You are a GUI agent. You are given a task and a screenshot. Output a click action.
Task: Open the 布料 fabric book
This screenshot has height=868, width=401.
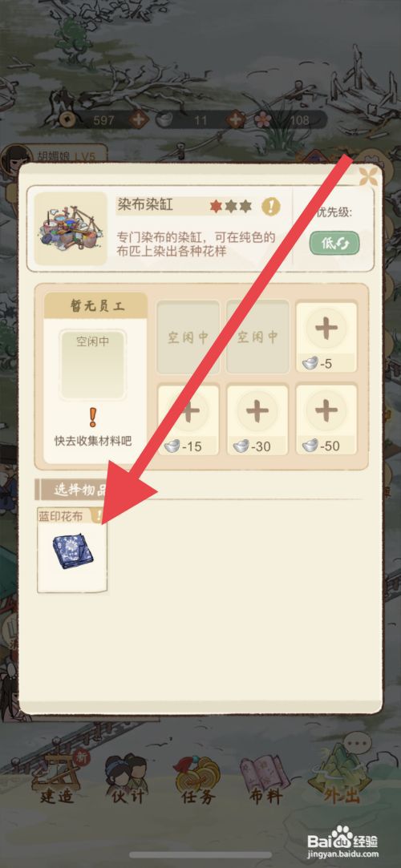click(x=266, y=779)
